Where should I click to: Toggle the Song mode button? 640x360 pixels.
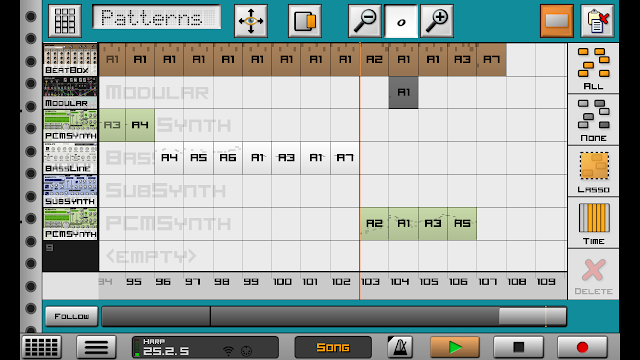[333, 347]
